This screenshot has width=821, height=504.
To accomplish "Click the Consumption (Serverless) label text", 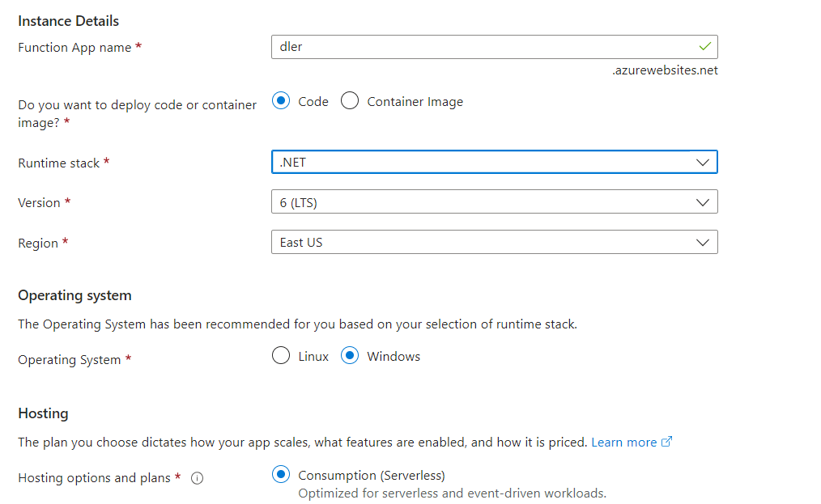I will 371,475.
